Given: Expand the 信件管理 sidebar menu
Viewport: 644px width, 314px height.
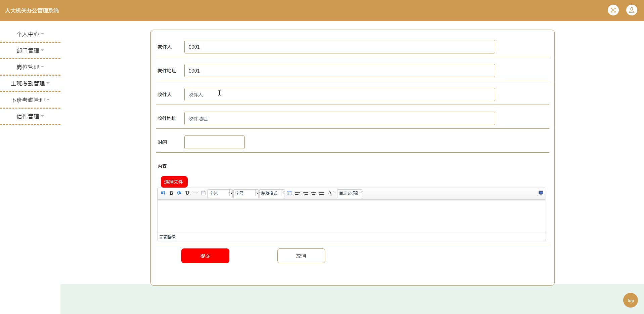Looking at the screenshot, I should coord(30,116).
